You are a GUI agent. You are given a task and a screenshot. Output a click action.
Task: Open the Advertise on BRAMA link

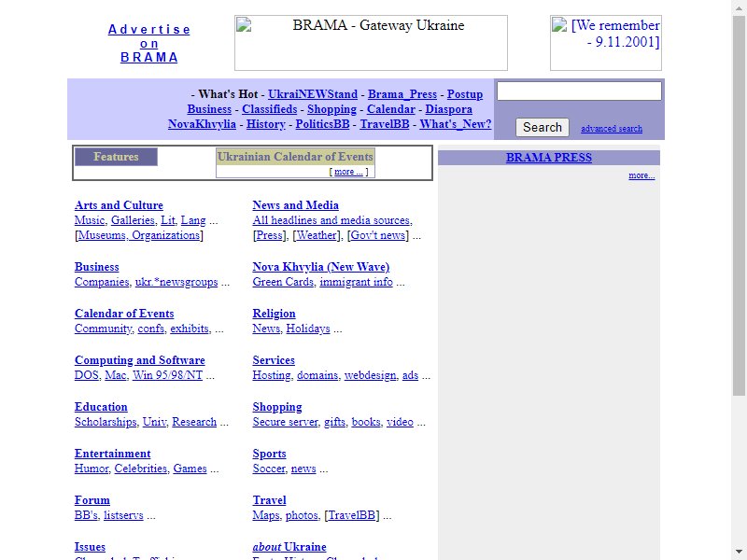click(x=149, y=43)
